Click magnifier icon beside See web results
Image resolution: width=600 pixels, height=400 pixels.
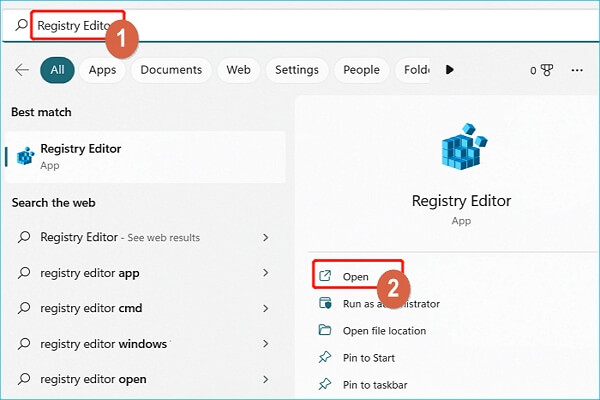[x=24, y=237]
